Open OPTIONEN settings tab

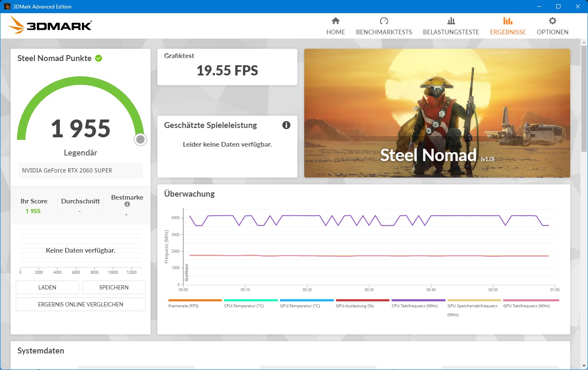point(552,26)
